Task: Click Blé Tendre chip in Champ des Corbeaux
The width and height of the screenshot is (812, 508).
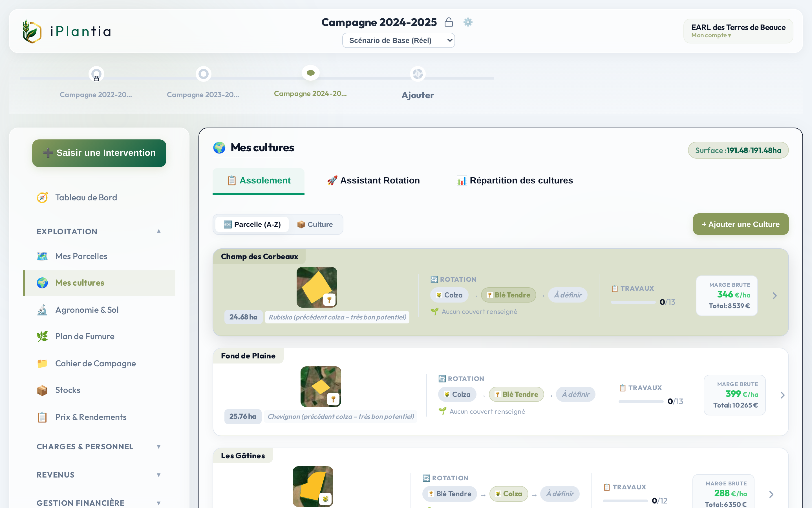Action: (508, 295)
